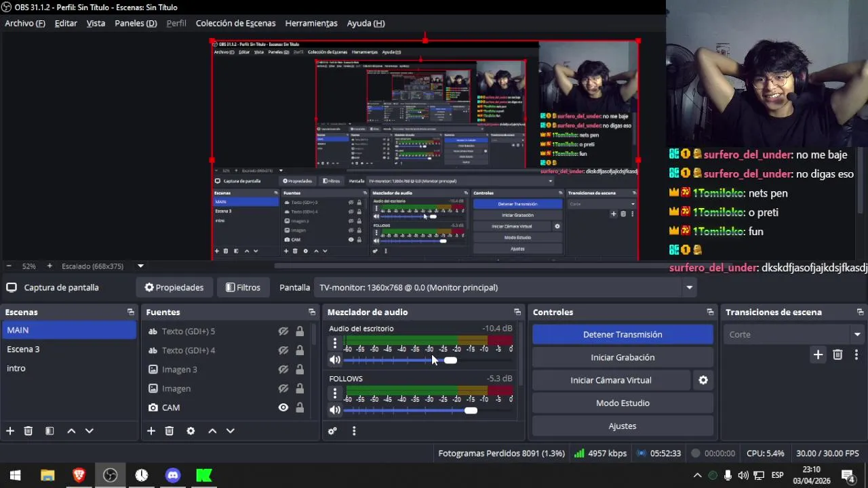Open audio mixer menu dots icon
The height and width of the screenshot is (488, 868).
tap(353, 431)
